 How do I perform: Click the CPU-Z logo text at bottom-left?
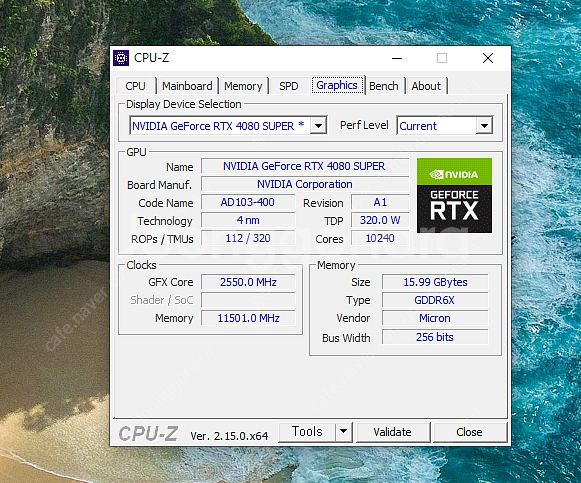(x=148, y=434)
